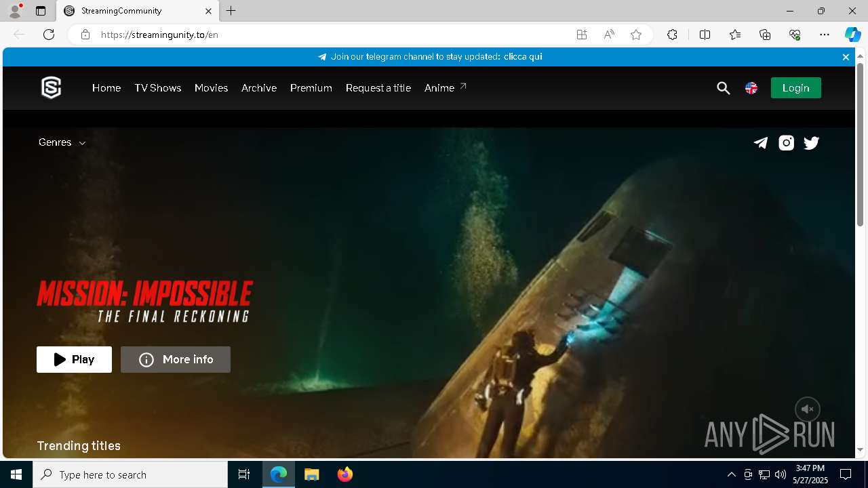Open the Twitter social icon

[812, 143]
